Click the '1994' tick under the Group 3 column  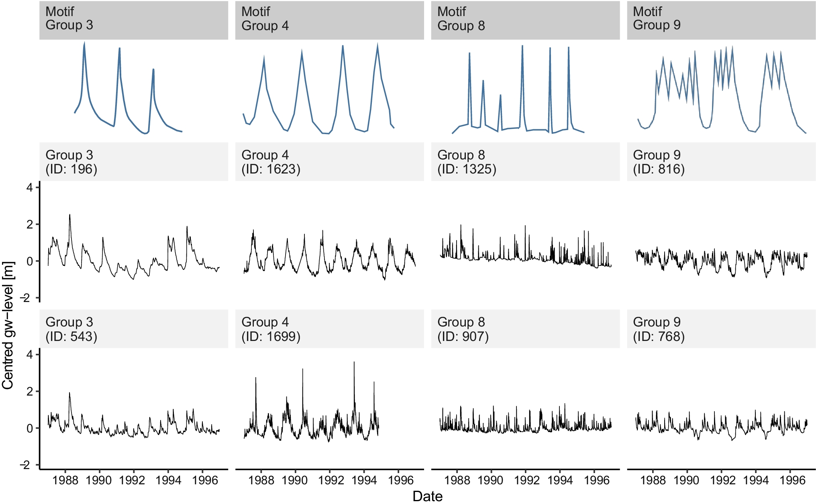click(169, 480)
